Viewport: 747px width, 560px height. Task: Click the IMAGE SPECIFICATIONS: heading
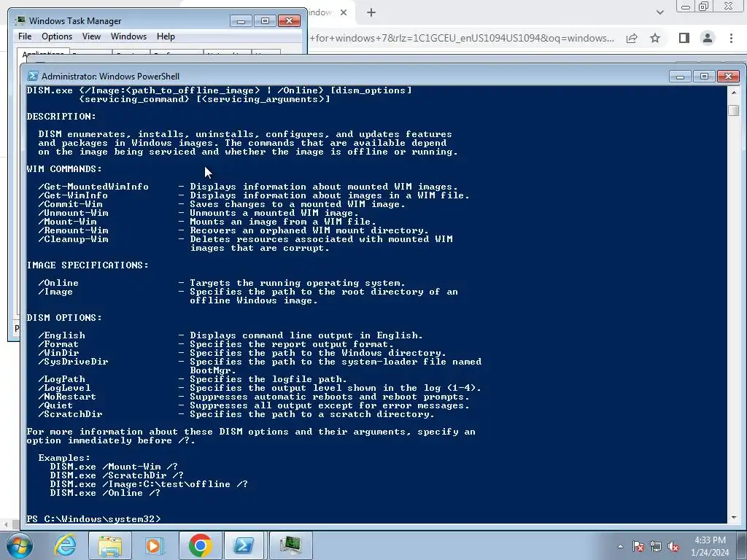[88, 265]
